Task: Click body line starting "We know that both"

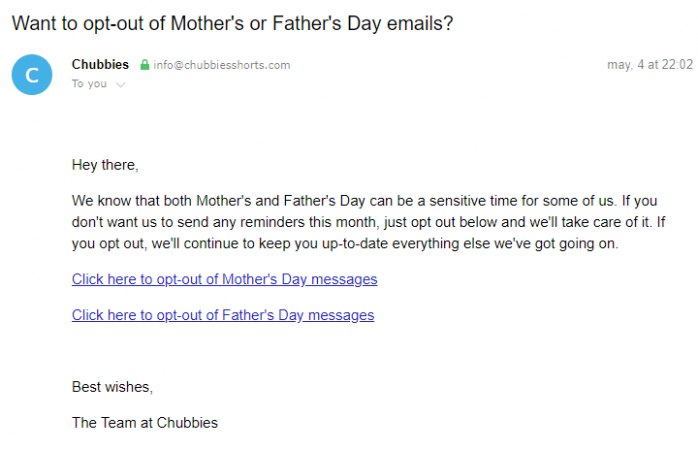Action: (x=381, y=200)
